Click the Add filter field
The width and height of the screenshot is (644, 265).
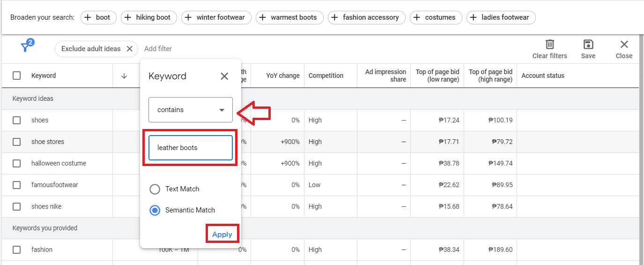tap(158, 49)
